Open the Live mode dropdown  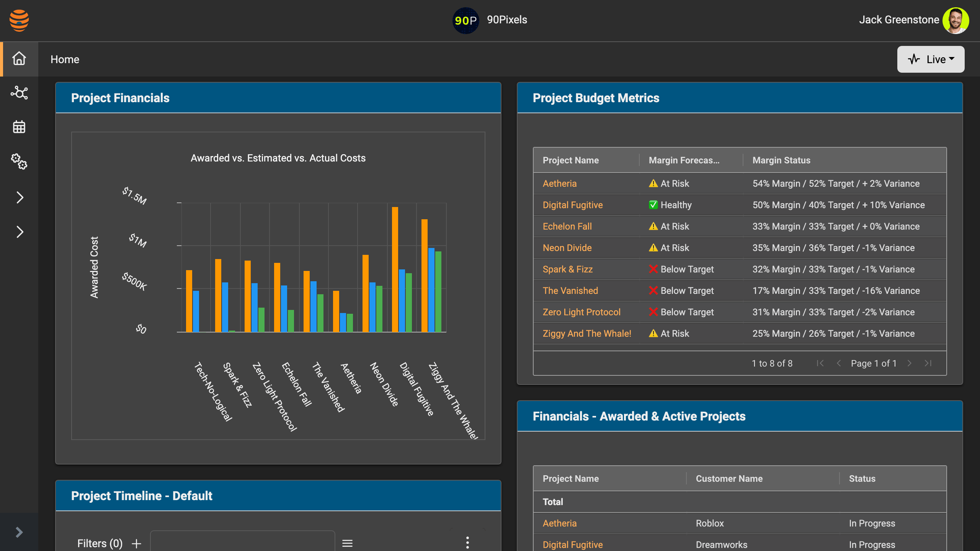[931, 59]
